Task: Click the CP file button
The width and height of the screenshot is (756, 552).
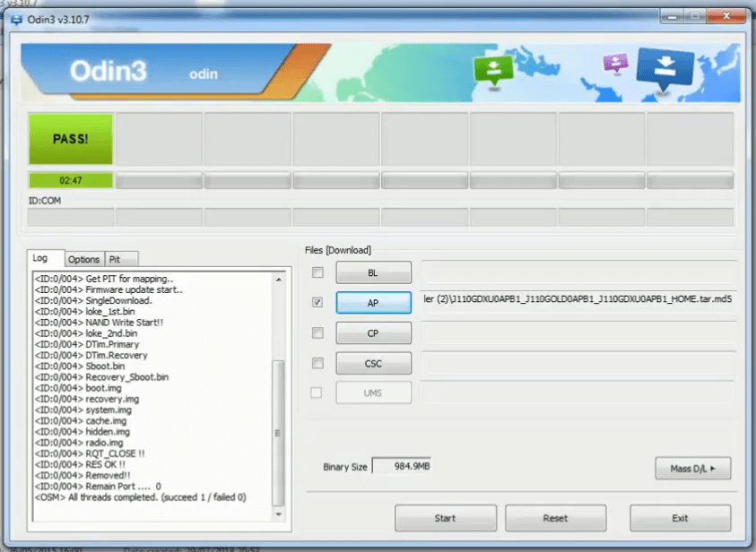Action: [x=374, y=332]
